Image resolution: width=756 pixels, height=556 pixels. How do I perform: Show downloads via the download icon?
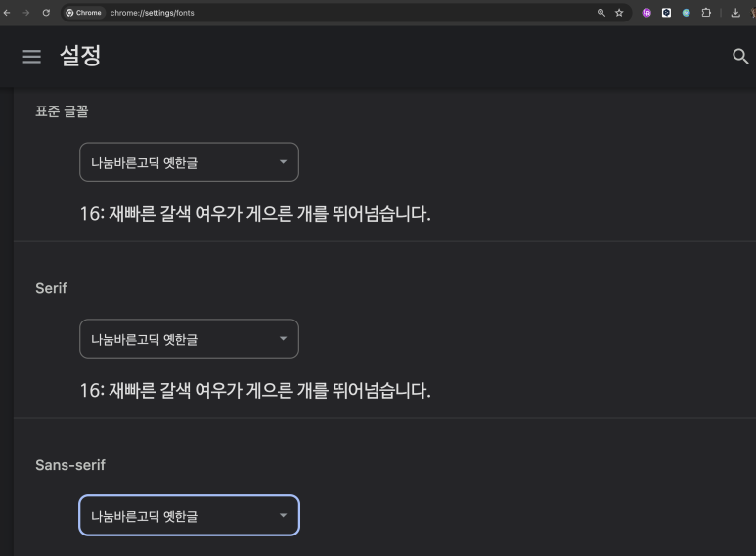(735, 13)
